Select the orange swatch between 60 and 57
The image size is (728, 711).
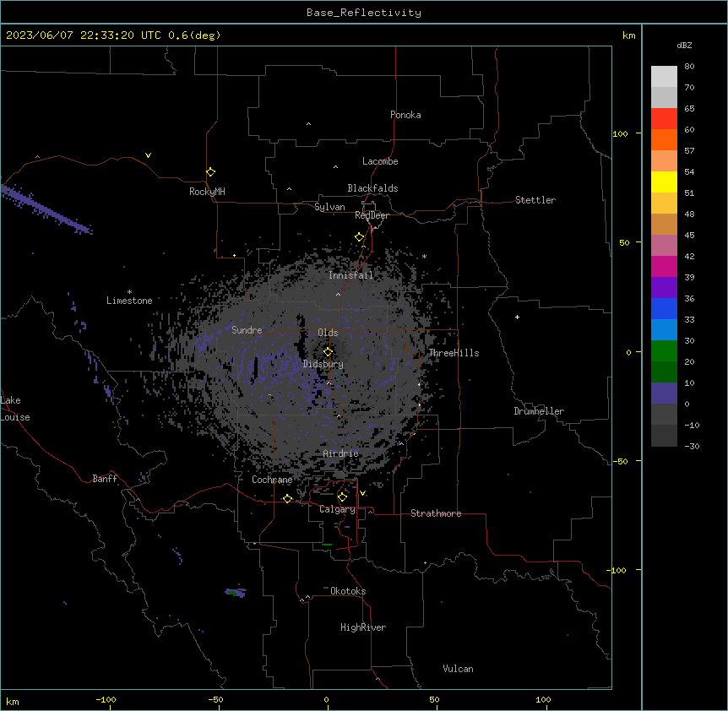click(664, 139)
